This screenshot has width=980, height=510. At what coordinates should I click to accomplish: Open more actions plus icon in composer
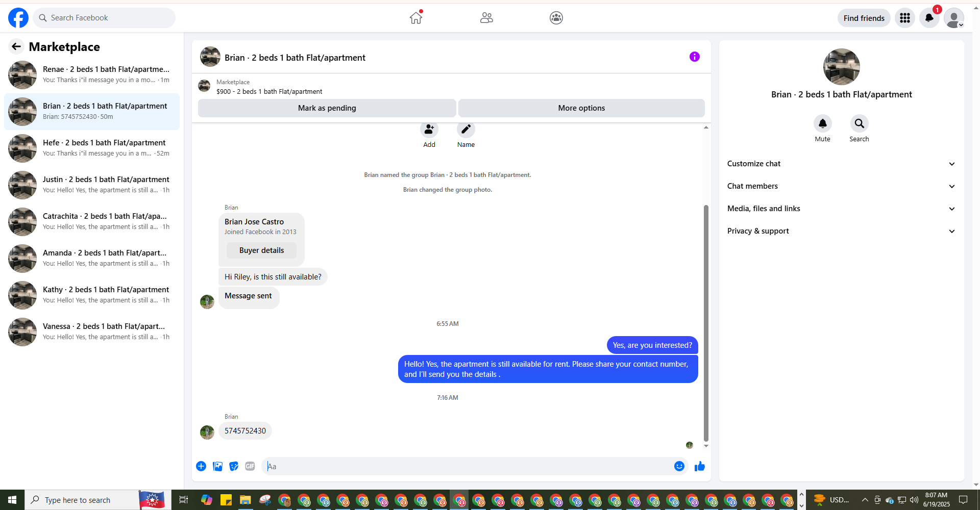[x=201, y=466]
